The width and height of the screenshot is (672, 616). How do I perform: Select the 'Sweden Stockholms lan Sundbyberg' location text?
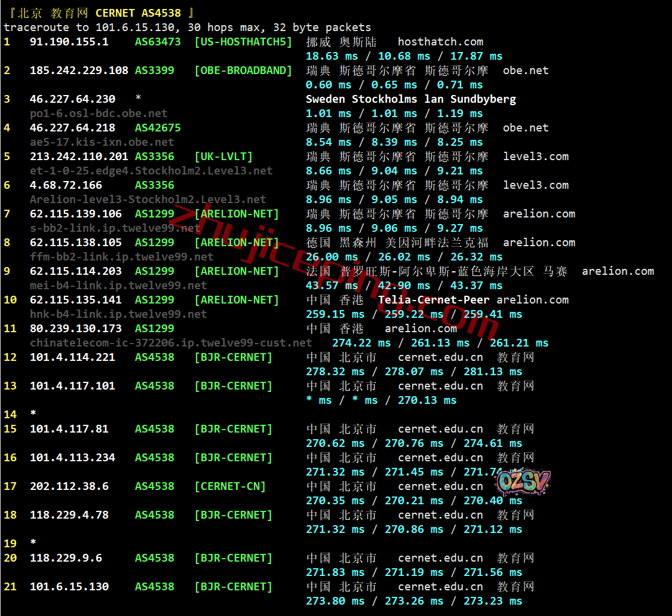411,99
